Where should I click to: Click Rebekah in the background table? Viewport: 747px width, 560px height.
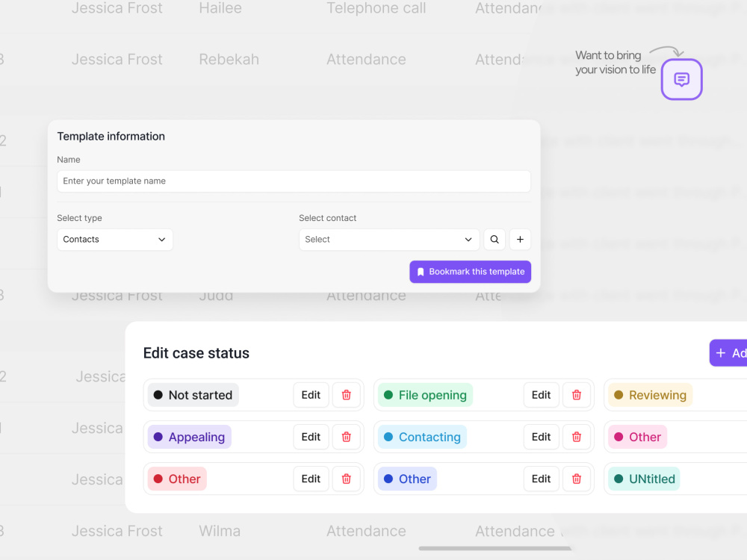[229, 59]
